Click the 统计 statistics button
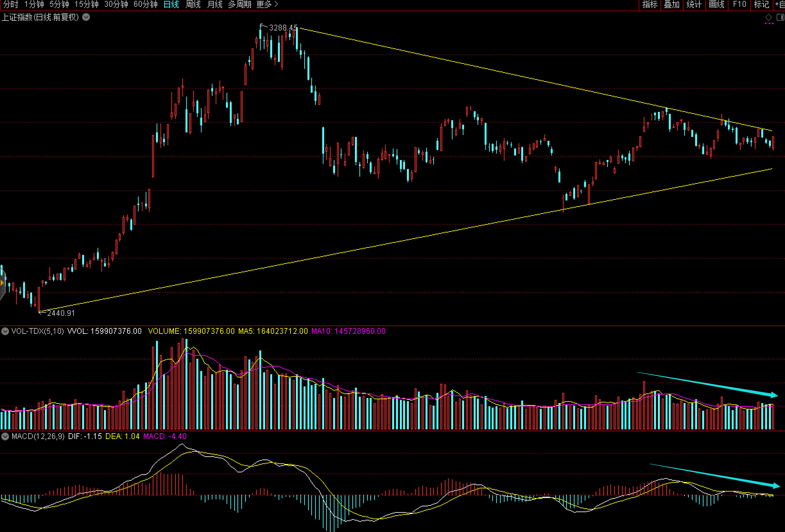Image resolution: width=785 pixels, height=532 pixels. pos(694,4)
